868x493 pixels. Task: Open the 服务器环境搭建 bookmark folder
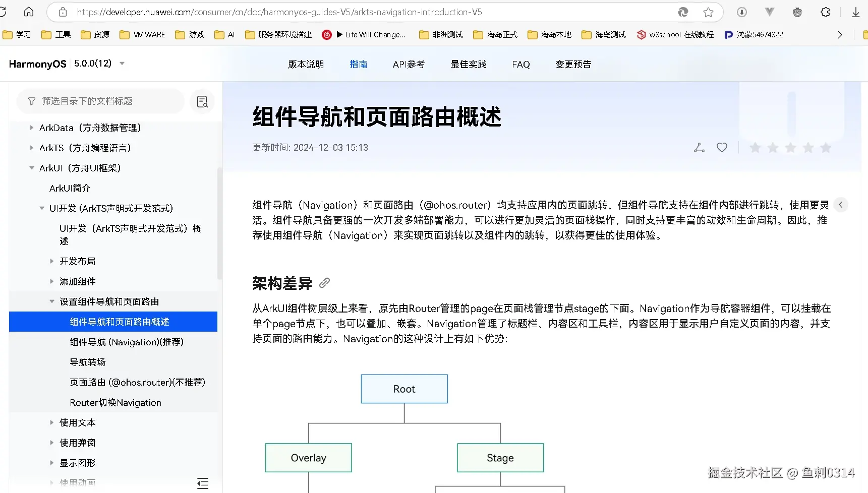tap(278, 34)
